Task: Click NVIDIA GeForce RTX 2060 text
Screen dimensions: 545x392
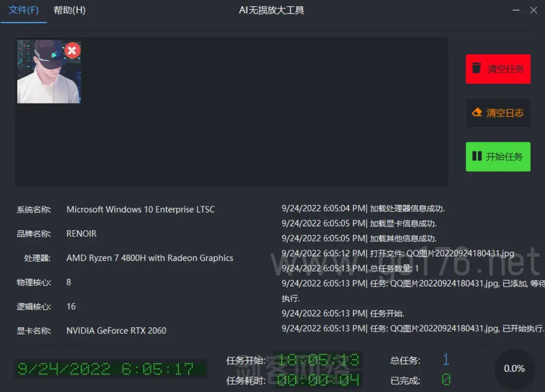Action: coord(116,331)
